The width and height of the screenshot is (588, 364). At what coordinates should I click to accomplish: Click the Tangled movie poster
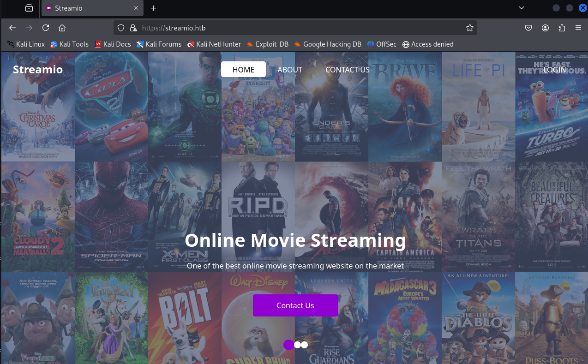111,318
